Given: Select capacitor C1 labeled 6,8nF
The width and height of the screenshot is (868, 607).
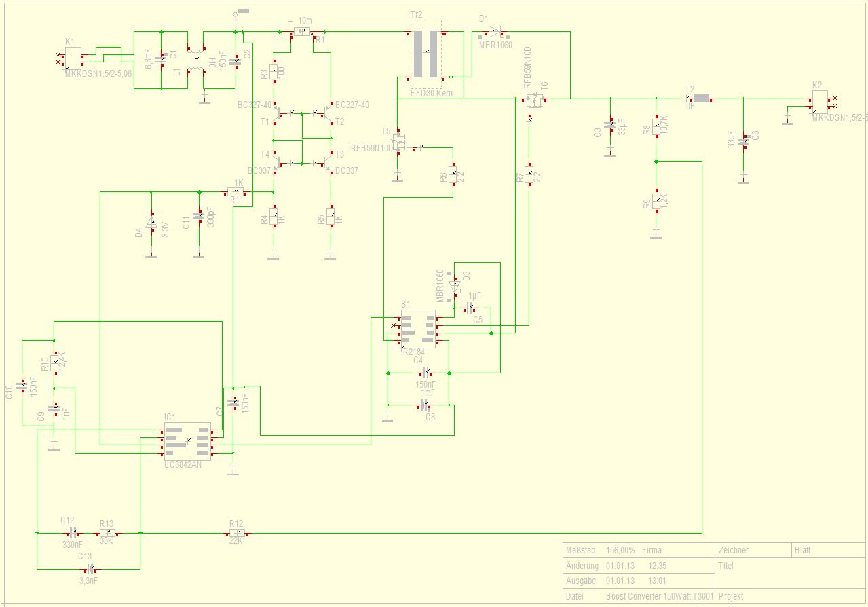Looking at the screenshot, I should coord(161,60).
